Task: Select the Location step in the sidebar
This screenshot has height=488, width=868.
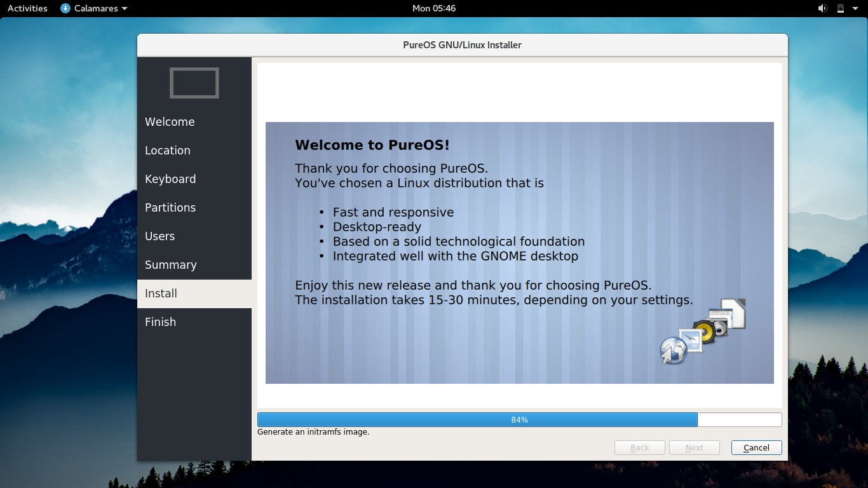Action: tap(167, 150)
